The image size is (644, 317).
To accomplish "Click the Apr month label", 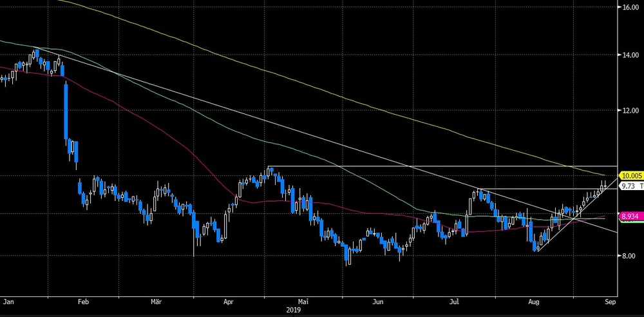I will (x=229, y=302).
